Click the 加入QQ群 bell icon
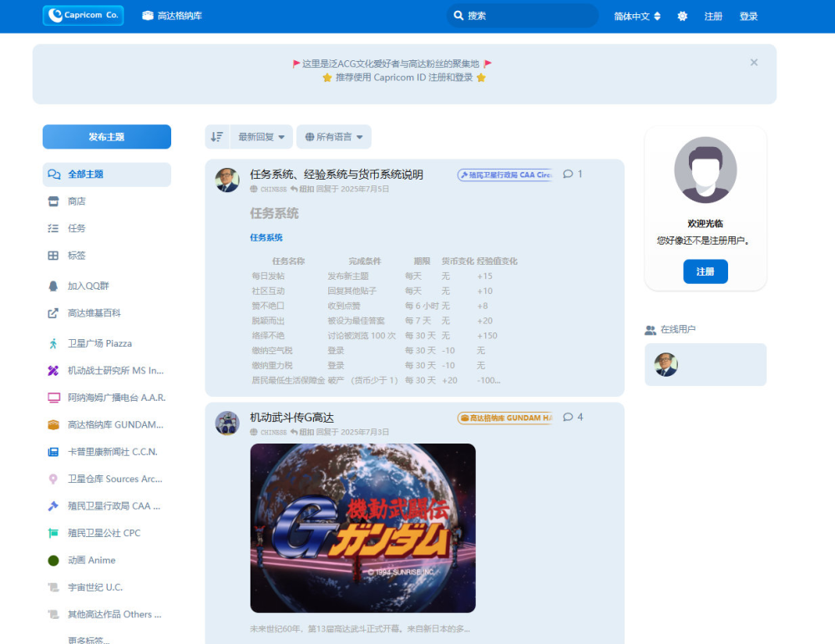Viewport: 835px width, 644px height. (x=53, y=286)
